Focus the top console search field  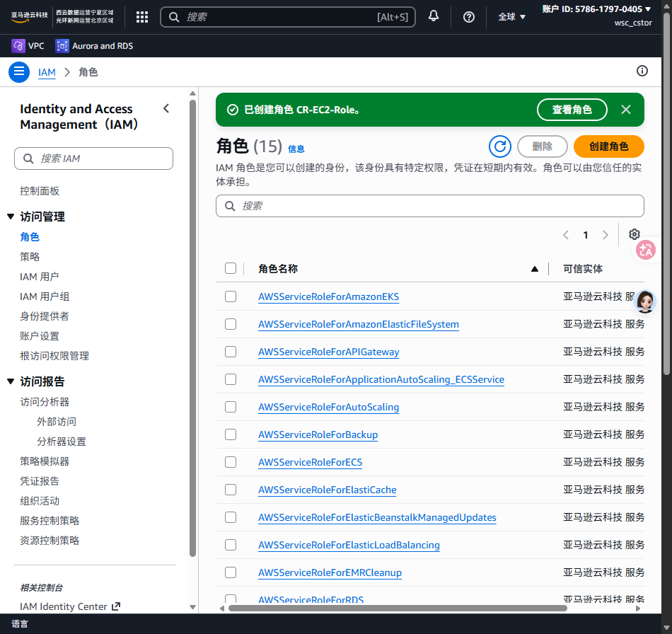pos(288,17)
